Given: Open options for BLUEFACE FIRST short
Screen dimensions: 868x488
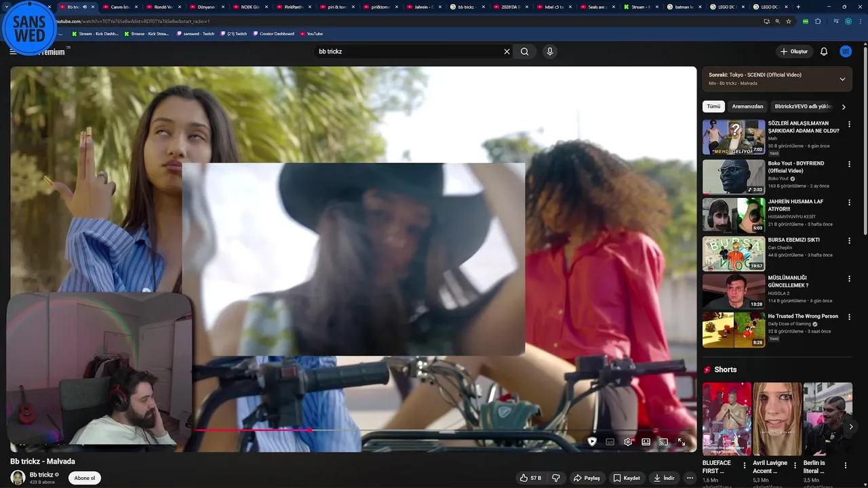Looking at the screenshot, I should point(745,466).
